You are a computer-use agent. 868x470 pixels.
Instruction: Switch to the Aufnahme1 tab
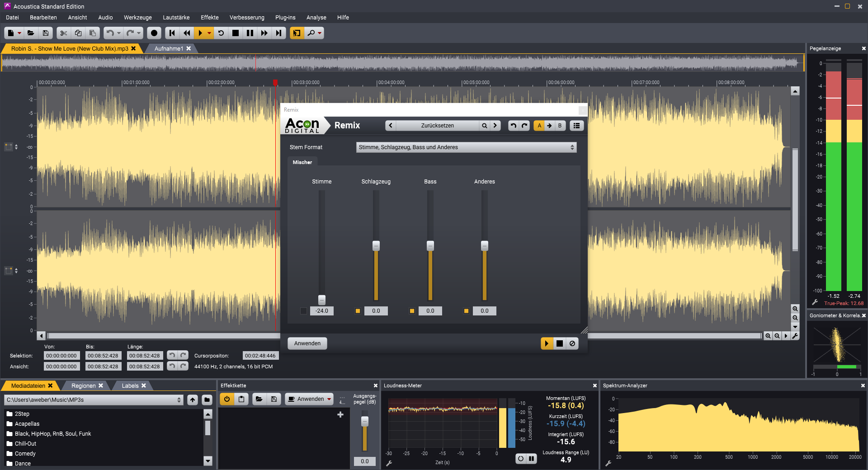point(169,49)
